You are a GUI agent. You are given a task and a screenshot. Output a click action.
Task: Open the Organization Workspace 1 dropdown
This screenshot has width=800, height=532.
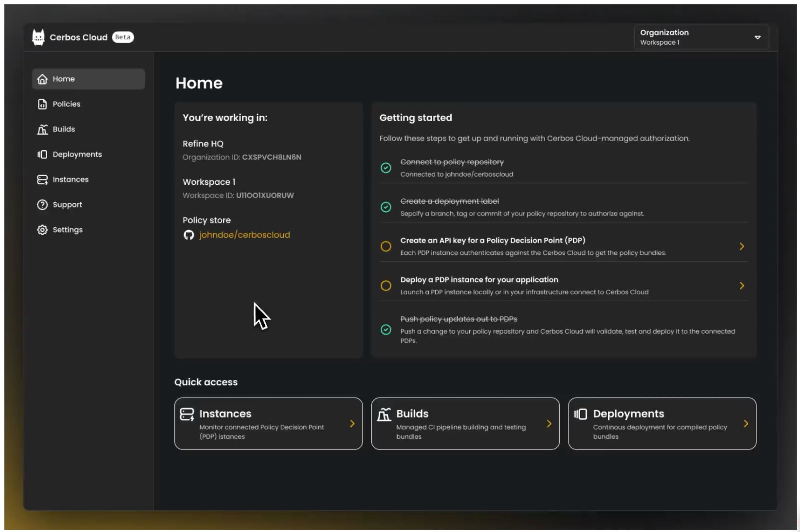pos(701,37)
